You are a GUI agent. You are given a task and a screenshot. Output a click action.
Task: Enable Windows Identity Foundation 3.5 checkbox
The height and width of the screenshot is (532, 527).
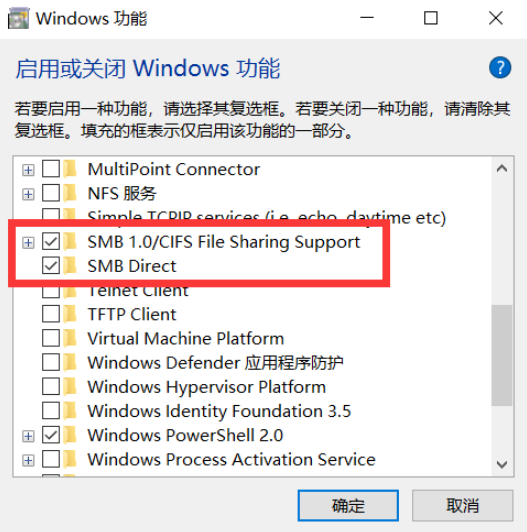point(51,411)
